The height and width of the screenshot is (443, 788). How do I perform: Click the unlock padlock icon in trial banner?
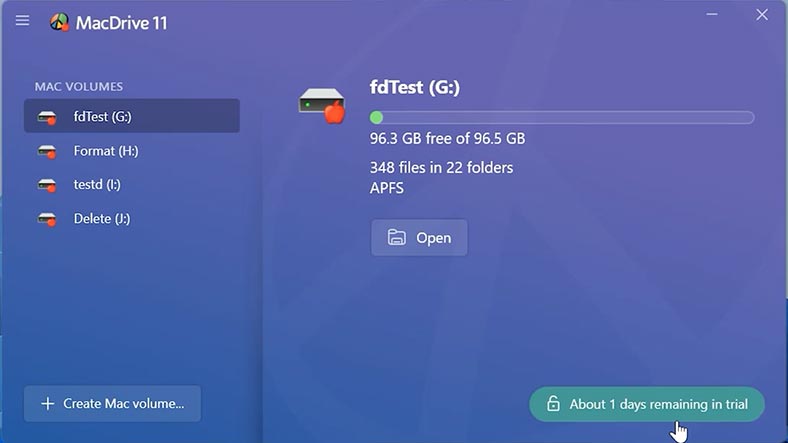553,403
